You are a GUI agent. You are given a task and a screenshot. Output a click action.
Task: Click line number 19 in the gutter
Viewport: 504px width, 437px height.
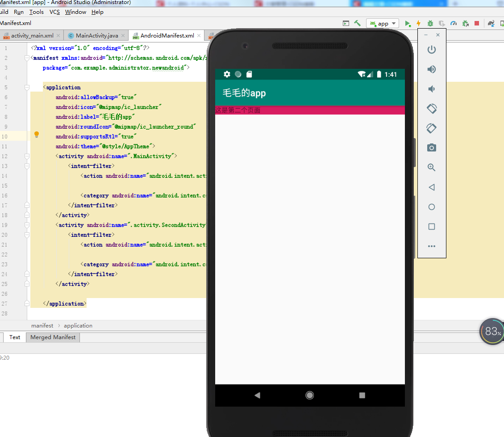tap(4, 225)
